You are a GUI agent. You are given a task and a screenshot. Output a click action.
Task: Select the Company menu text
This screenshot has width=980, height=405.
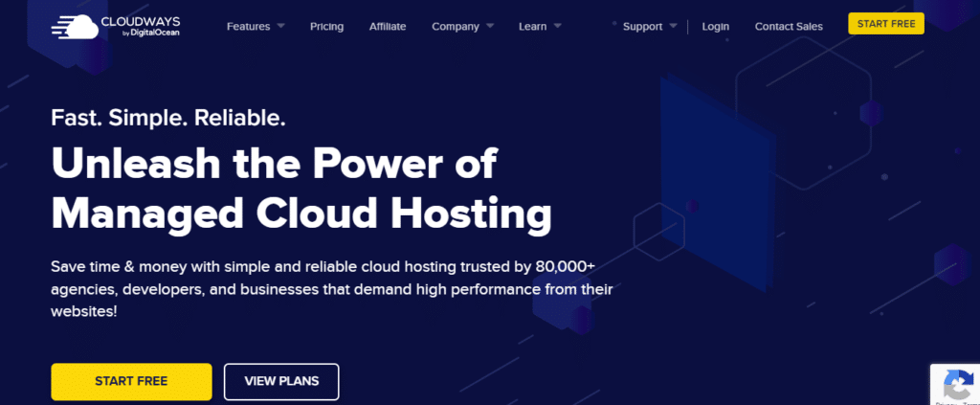pos(456,26)
